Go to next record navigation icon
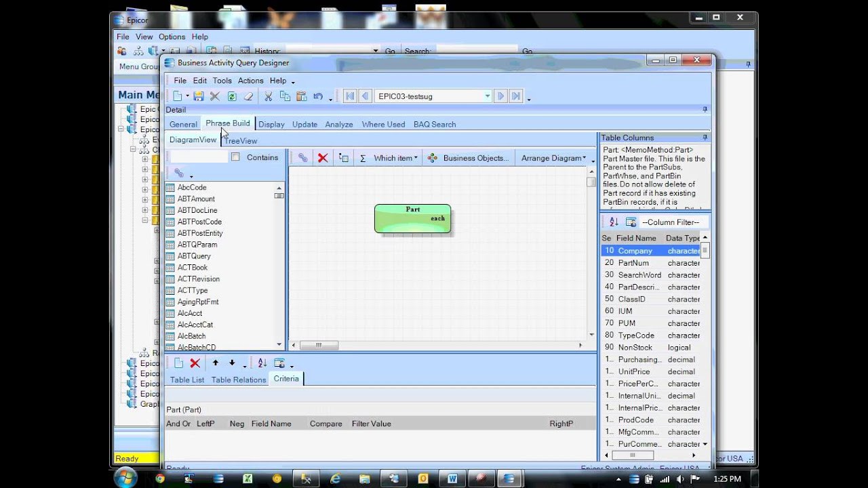Image resolution: width=868 pixels, height=488 pixels. pyautogui.click(x=500, y=96)
